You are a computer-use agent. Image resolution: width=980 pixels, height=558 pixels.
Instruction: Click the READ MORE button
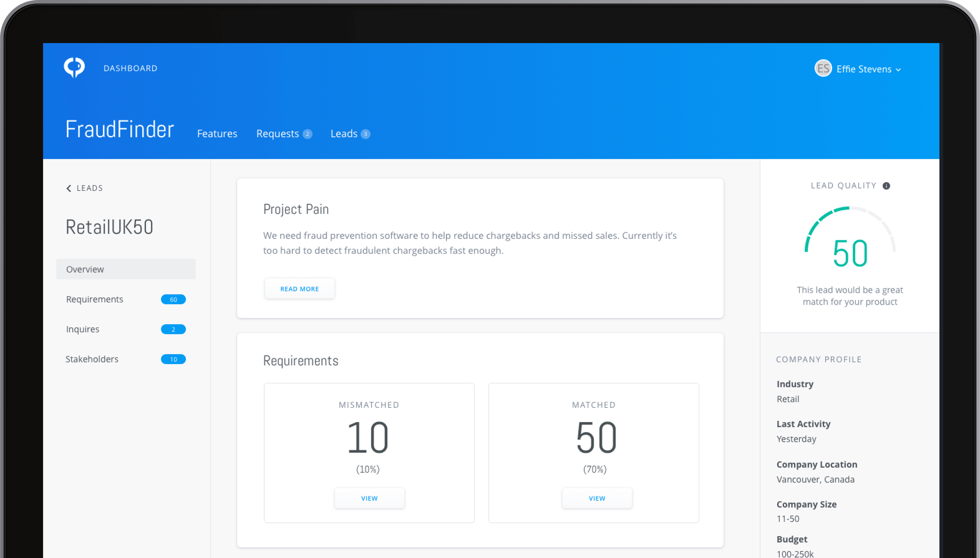[299, 289]
